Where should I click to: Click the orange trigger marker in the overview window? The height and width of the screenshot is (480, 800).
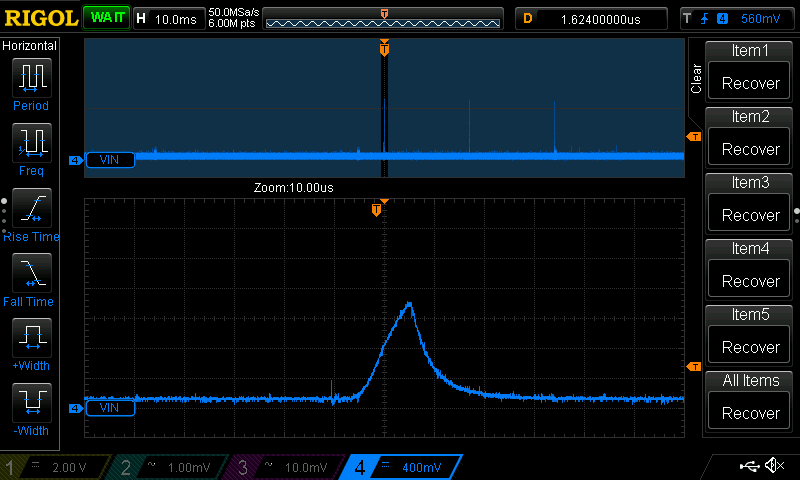pos(384,48)
